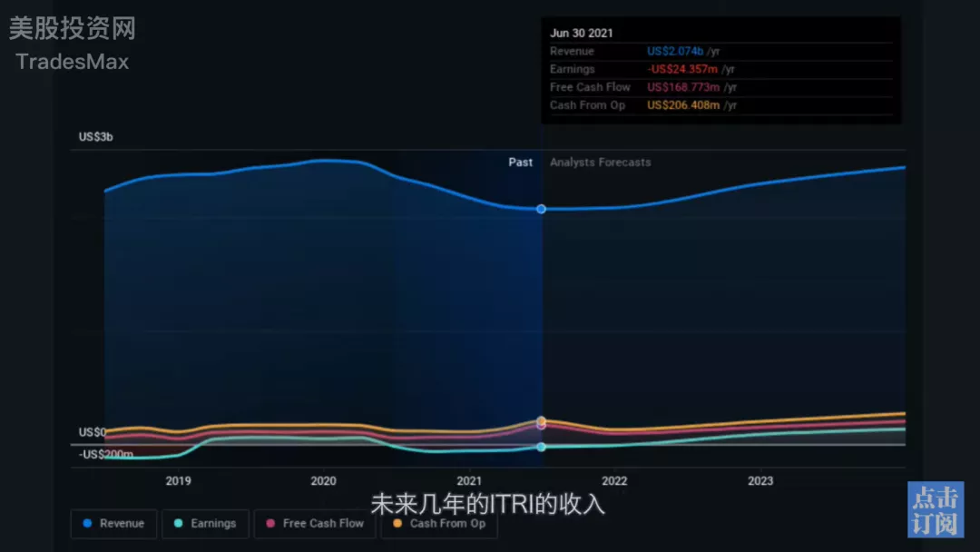Hide the Earnings series via legend

(205, 524)
